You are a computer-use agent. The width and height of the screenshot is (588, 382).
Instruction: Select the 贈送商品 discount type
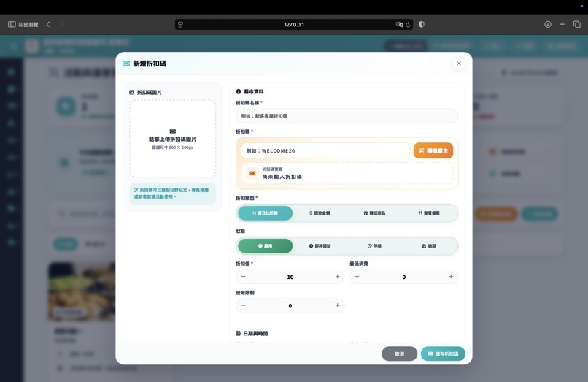(374, 213)
